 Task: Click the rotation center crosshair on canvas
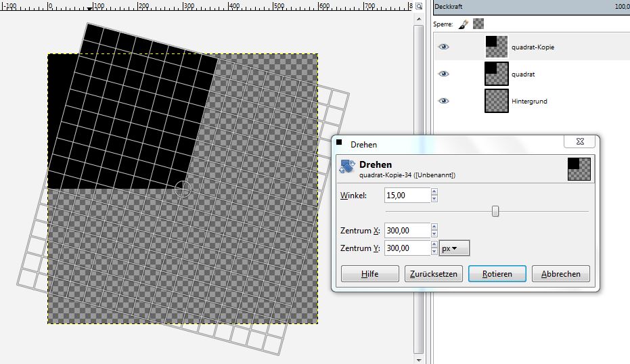coord(183,189)
